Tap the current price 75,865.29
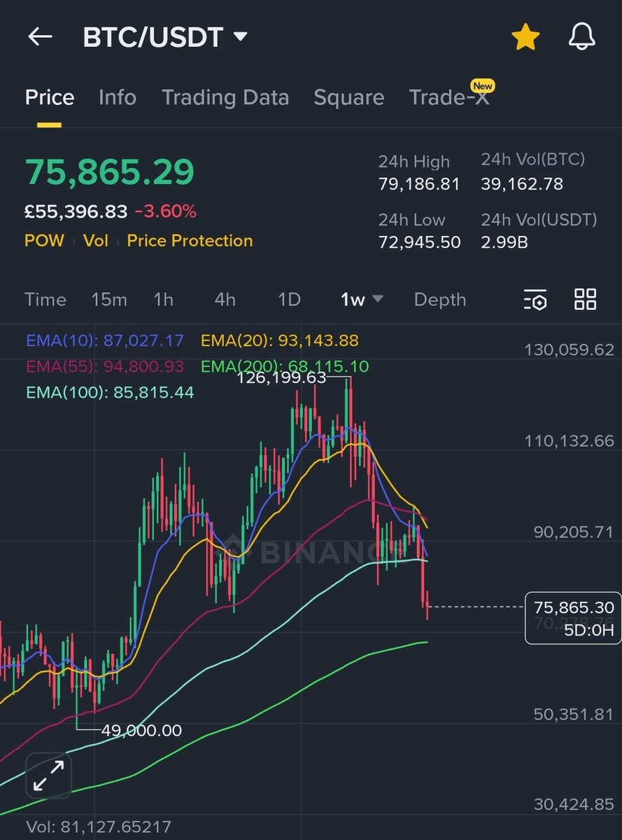The width and height of the screenshot is (622, 840). pyautogui.click(x=110, y=172)
